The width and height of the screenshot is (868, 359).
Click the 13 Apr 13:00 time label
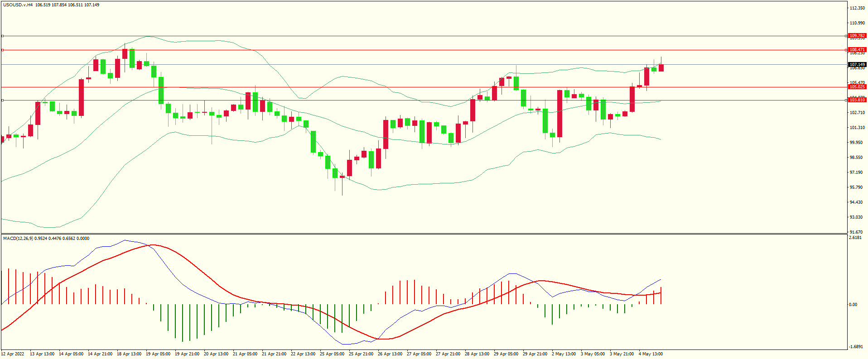coord(42,354)
